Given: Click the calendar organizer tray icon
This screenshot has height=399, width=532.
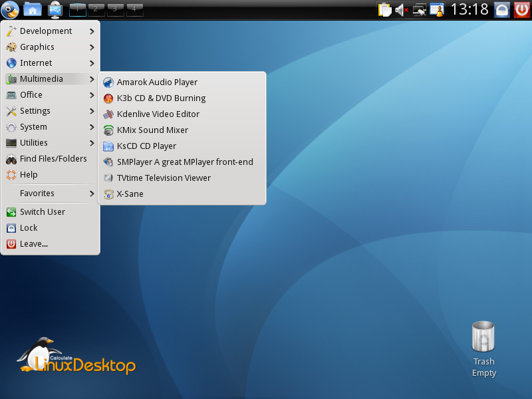Looking at the screenshot, I should point(437,9).
